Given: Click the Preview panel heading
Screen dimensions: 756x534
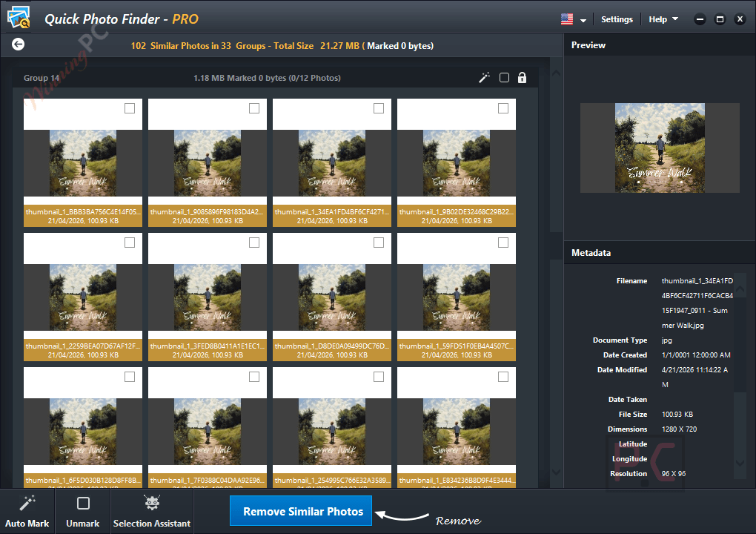Looking at the screenshot, I should tap(588, 44).
